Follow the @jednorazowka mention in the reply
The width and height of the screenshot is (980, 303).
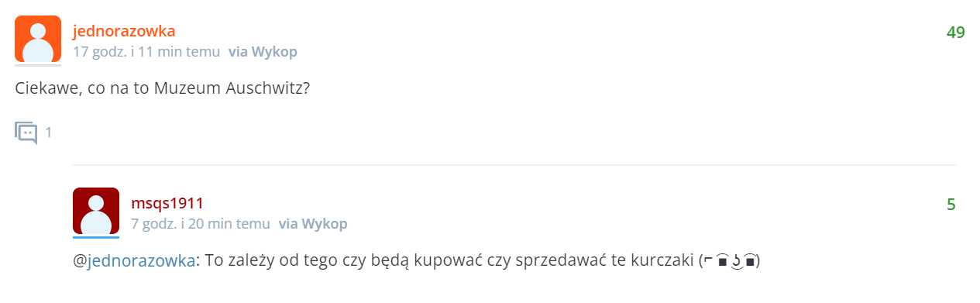134,262
